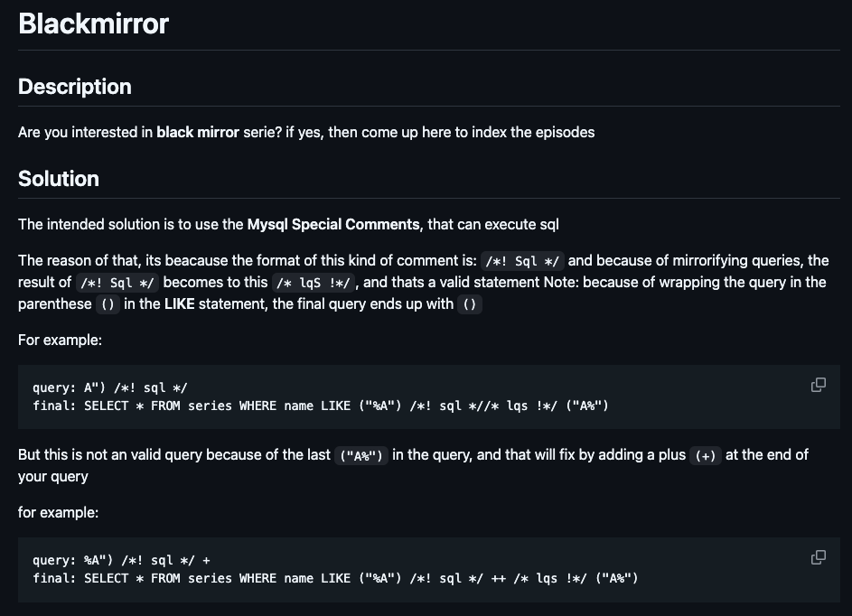Click the '(+)' inline code snippet
Image resolution: width=852 pixels, height=616 pixels.
coord(706,455)
